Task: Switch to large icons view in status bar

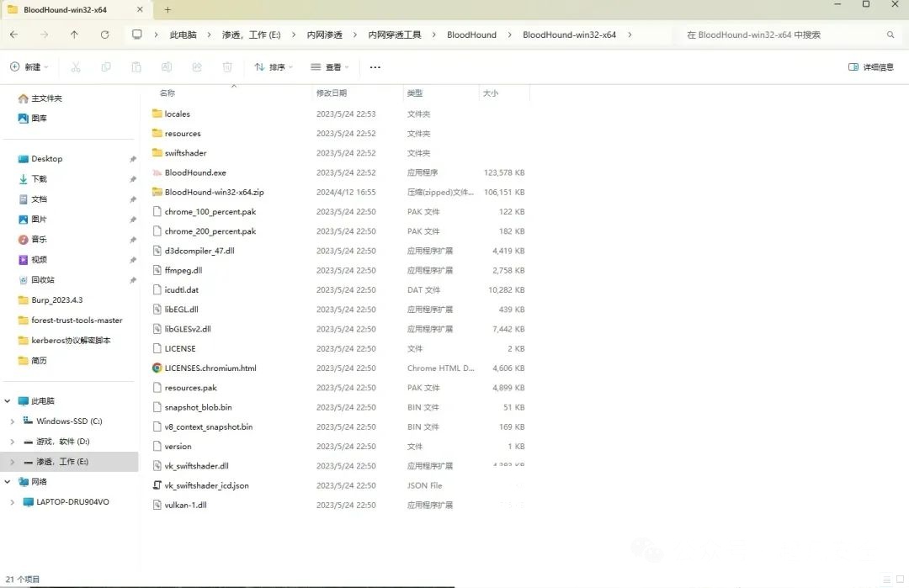Action: coord(900,579)
